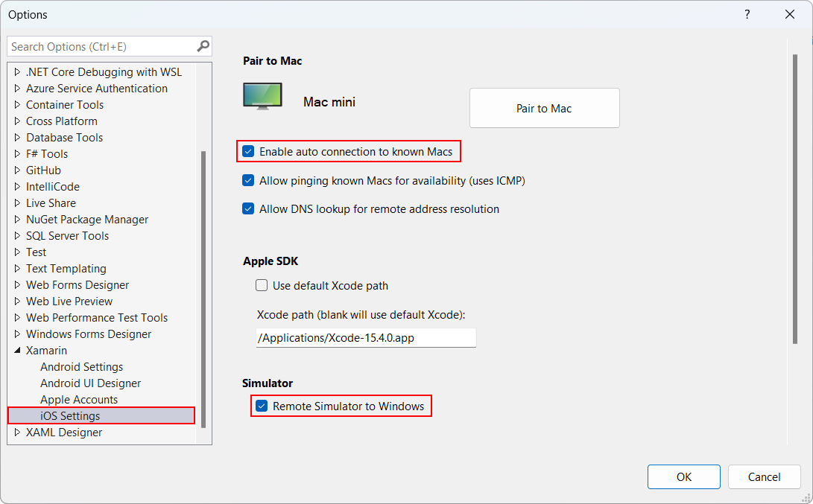Expand the GitHub section
The height and width of the screenshot is (504, 813).
[x=16, y=170]
